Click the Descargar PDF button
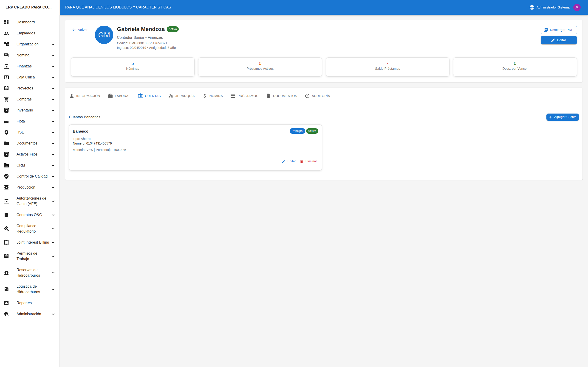The width and height of the screenshot is (588, 367). [559, 30]
